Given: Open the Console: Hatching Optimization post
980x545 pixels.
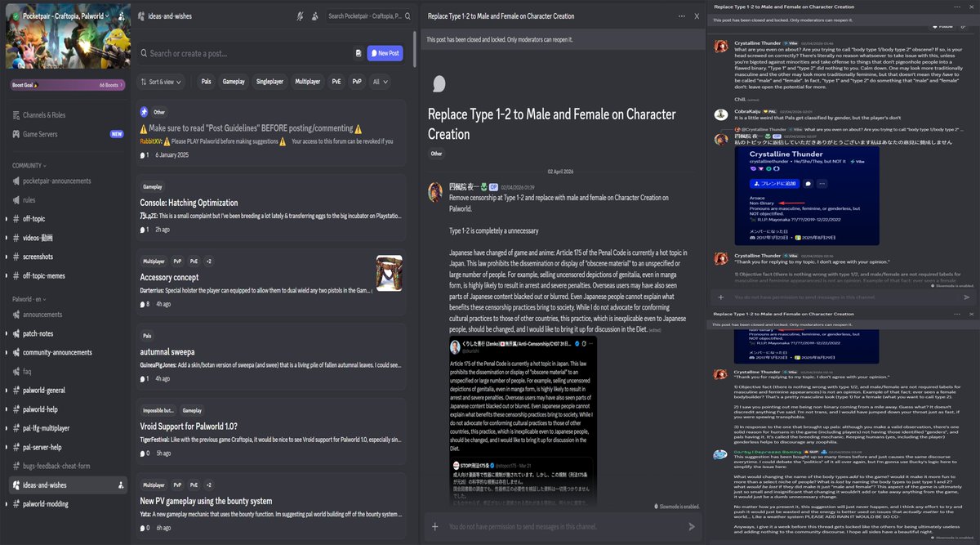Looking at the screenshot, I should click(x=271, y=208).
